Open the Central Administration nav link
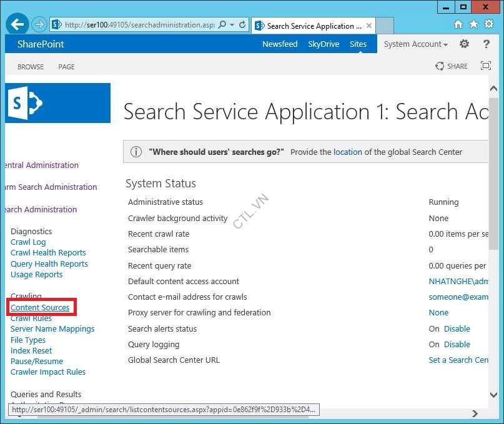This screenshot has width=504, height=424. [42, 165]
